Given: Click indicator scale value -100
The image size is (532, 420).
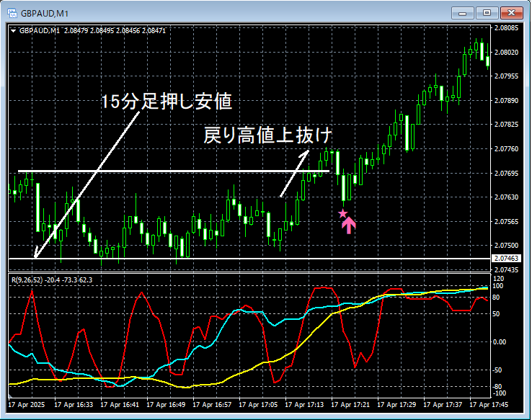Looking at the screenshot, I should click(x=498, y=393).
